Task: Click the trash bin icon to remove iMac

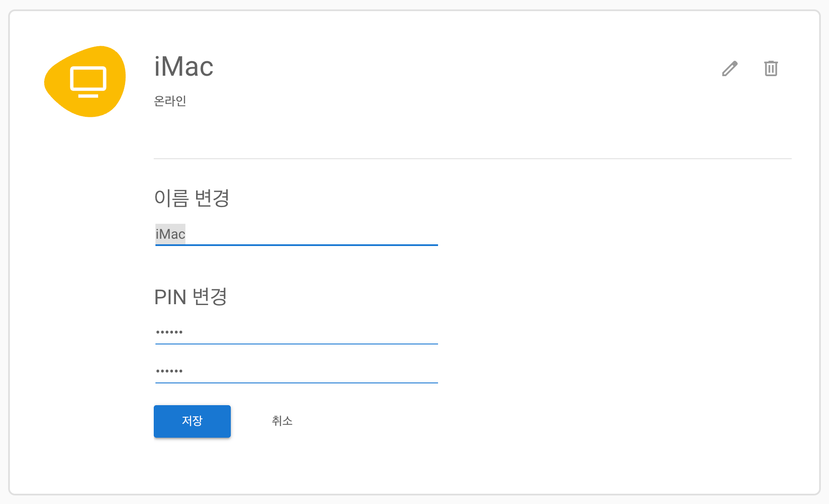Action: point(771,68)
